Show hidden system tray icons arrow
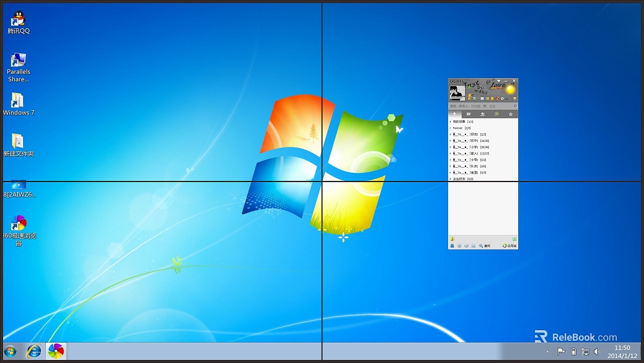This screenshot has height=363, width=644. tap(547, 352)
